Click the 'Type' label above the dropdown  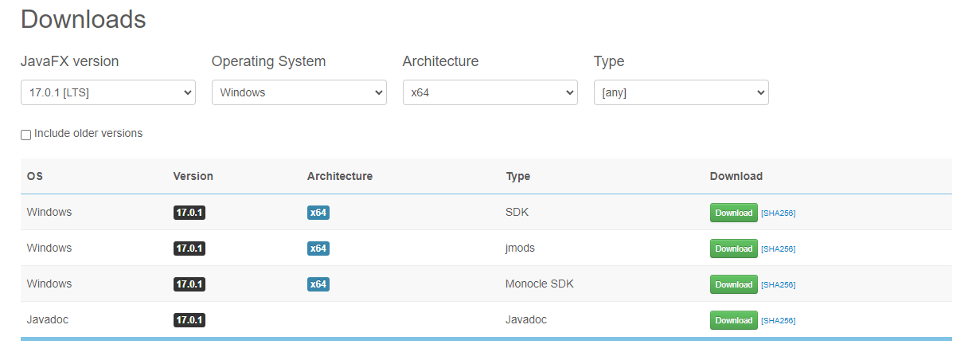coord(609,61)
